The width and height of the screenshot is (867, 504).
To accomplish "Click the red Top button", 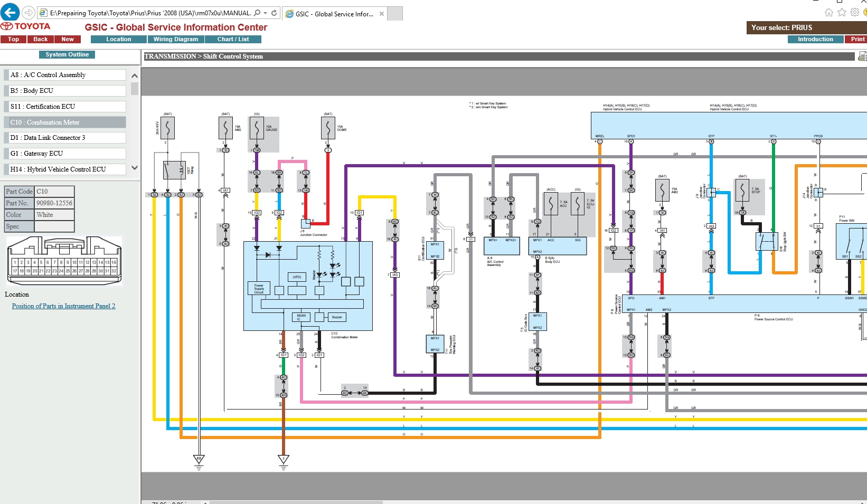I will coord(13,39).
